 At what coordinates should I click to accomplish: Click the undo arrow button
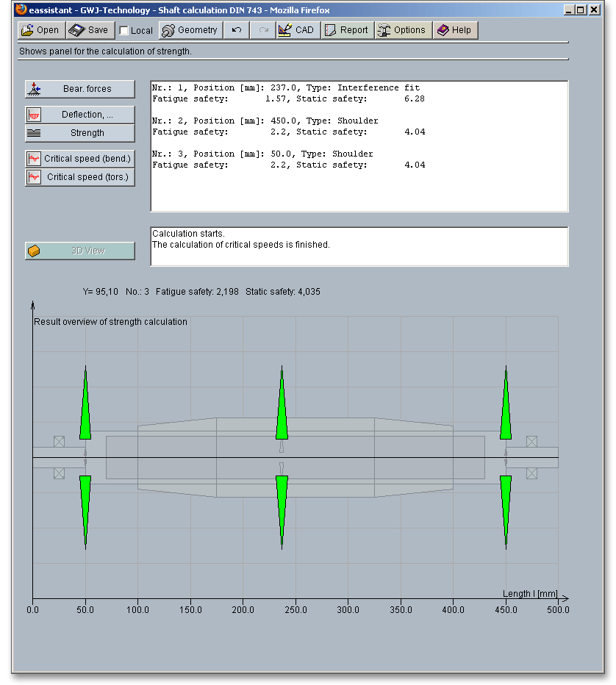236,30
